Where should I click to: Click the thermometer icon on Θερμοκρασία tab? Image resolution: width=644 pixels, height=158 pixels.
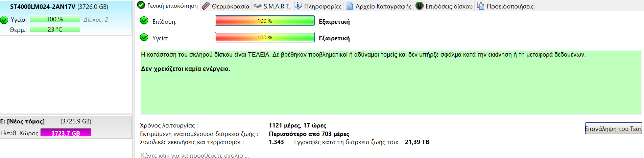click(206, 6)
